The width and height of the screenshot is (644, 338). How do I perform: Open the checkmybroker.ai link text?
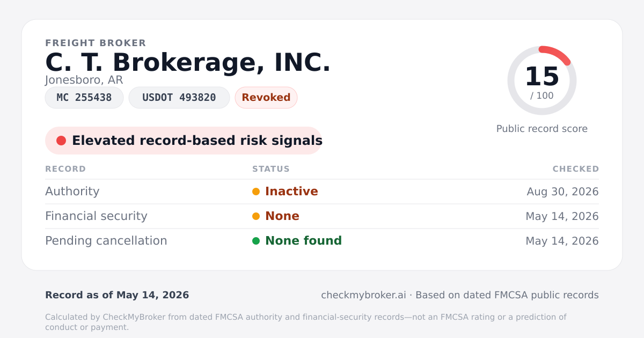tap(363, 295)
